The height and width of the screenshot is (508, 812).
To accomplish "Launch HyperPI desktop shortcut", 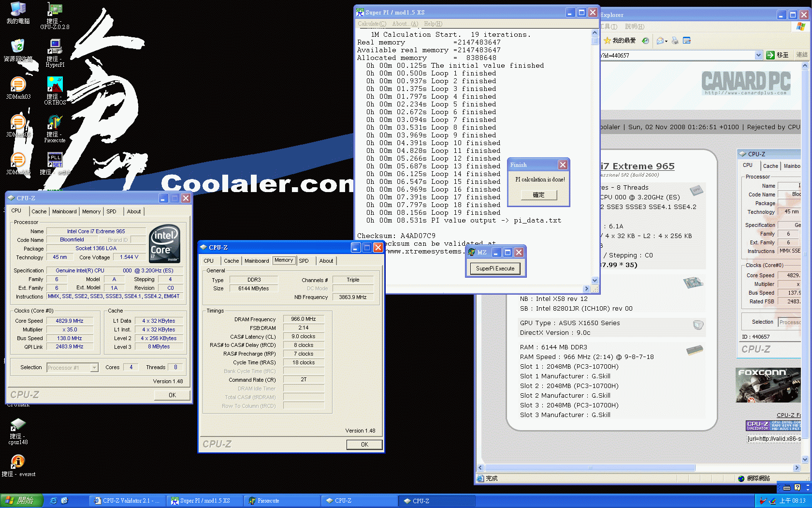I will pyautogui.click(x=55, y=53).
